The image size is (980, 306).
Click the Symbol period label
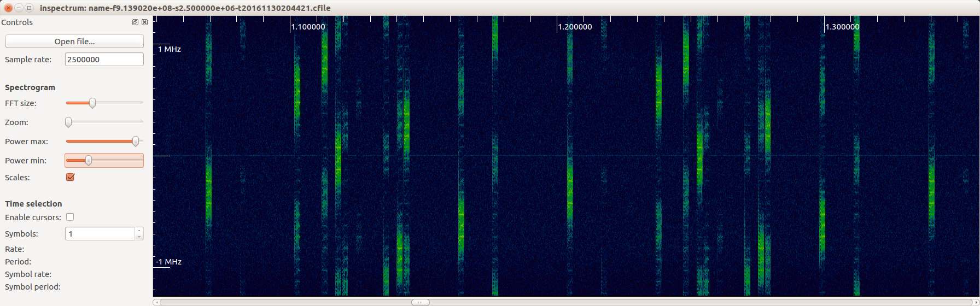(x=33, y=287)
